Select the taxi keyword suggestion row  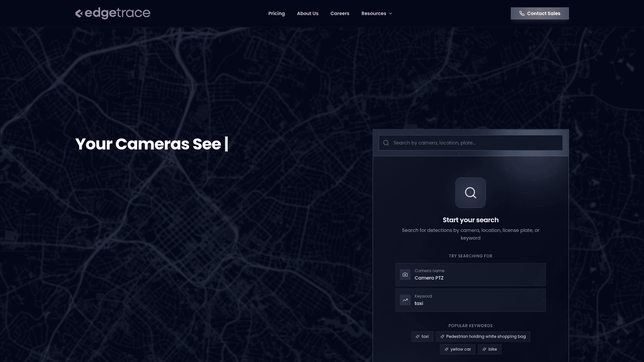coord(471,300)
